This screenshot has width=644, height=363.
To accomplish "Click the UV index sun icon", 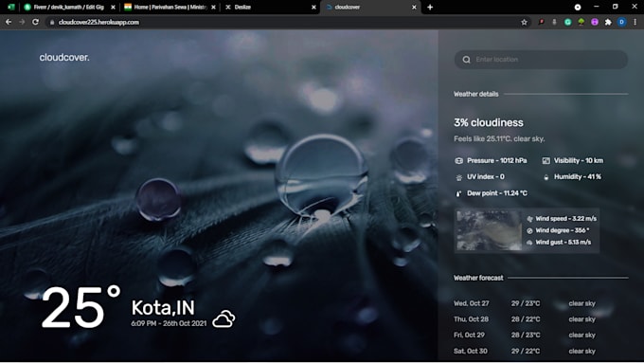I will coord(458,177).
